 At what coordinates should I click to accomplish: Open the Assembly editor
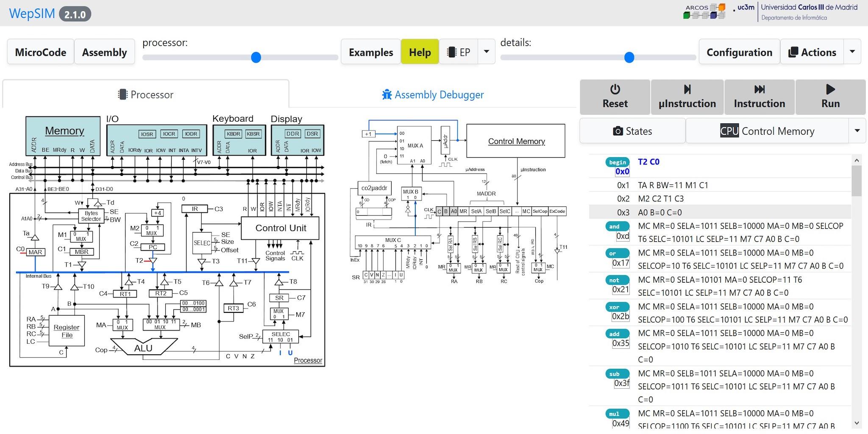coord(105,52)
